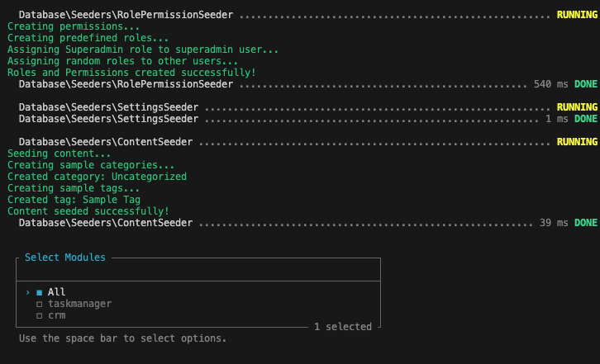Click 'Seeding content...' output line
This screenshot has width=600, height=364.
coord(59,154)
